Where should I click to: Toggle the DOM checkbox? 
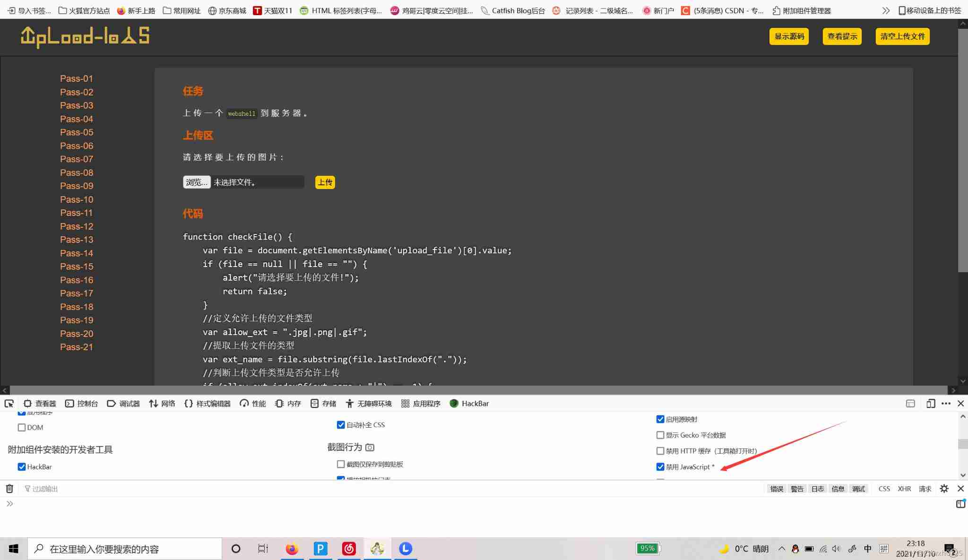pos(22,427)
